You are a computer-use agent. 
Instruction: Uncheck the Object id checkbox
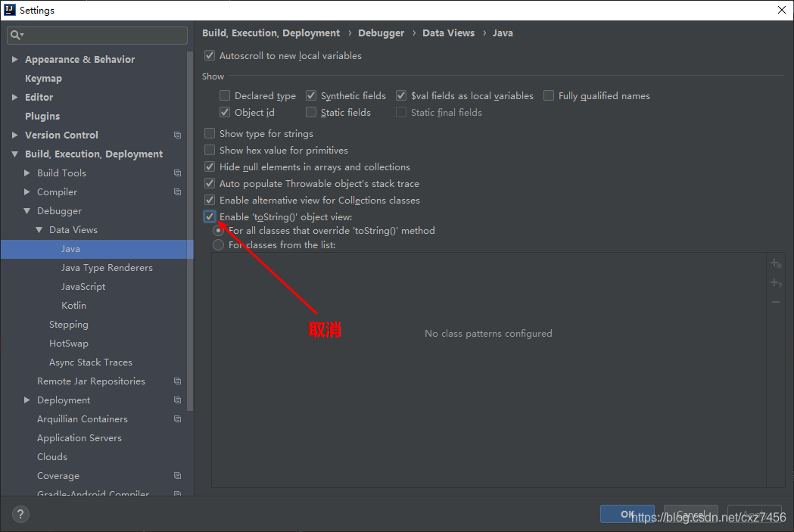pyautogui.click(x=225, y=112)
